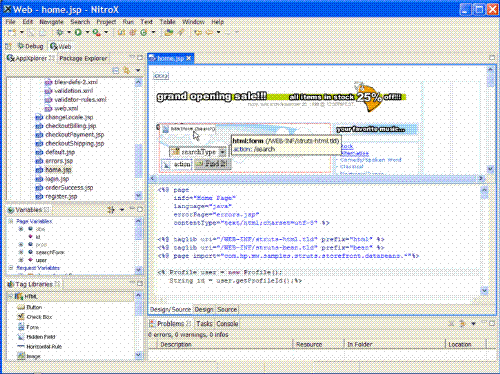
Task: Collapse the HTML tag library group
Action: (11, 296)
